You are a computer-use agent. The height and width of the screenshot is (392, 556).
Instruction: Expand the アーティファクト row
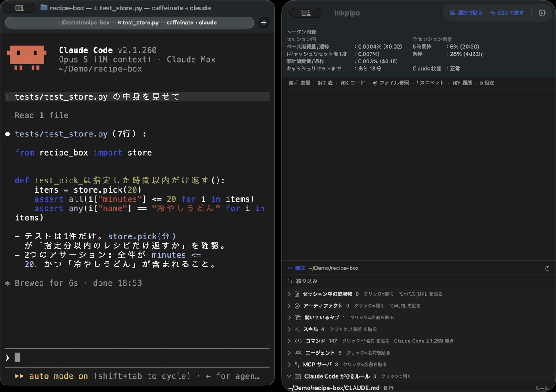tap(289, 306)
